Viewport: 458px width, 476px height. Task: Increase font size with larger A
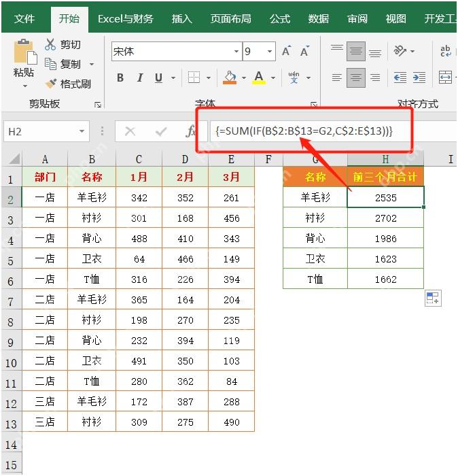click(286, 51)
